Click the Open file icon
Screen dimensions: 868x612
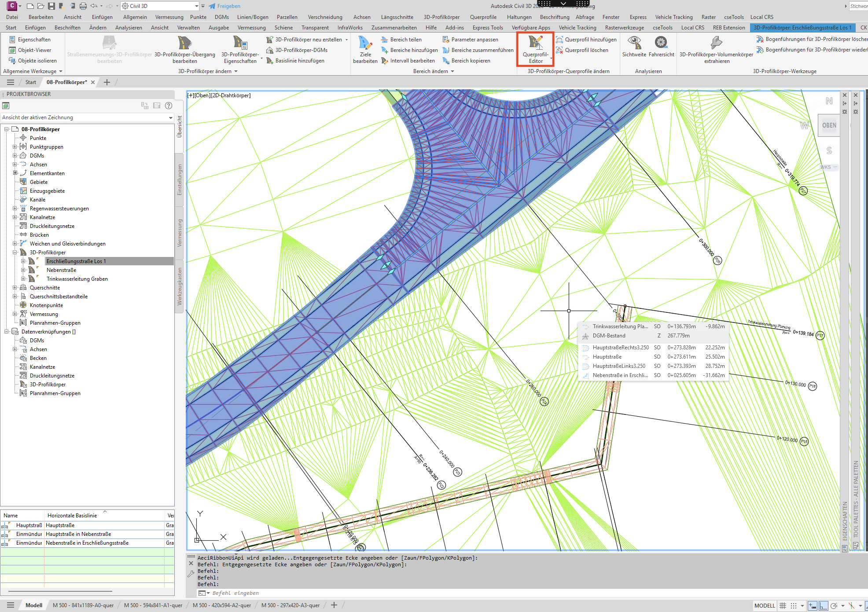pyautogui.click(x=40, y=6)
